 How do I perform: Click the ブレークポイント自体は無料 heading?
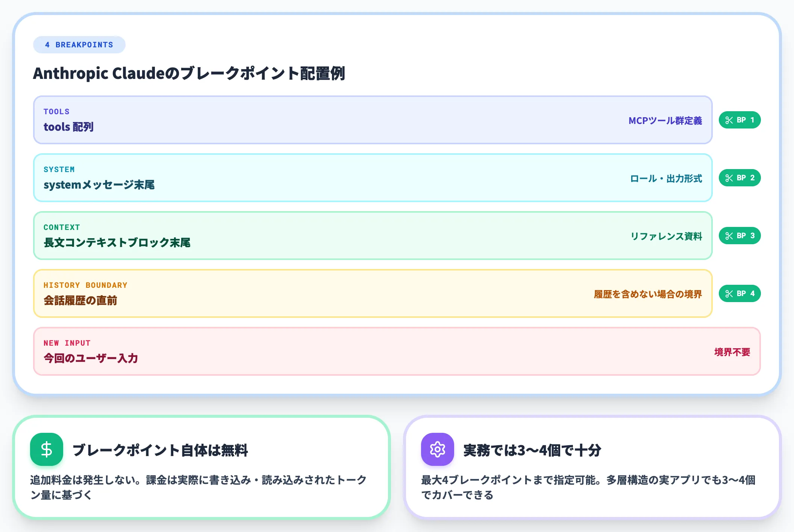tap(160, 450)
